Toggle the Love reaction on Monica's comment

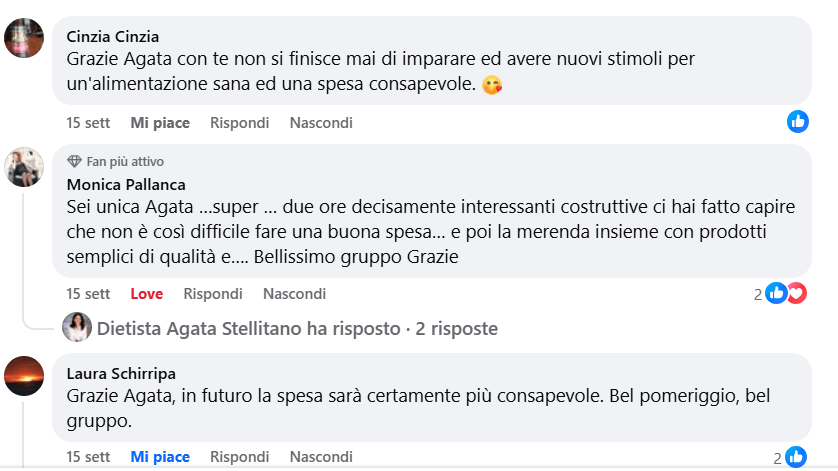146,294
